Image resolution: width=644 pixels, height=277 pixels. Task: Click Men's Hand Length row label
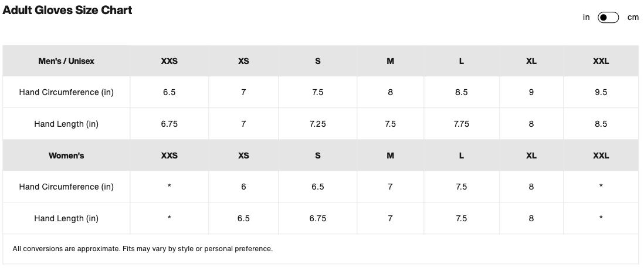(x=66, y=124)
